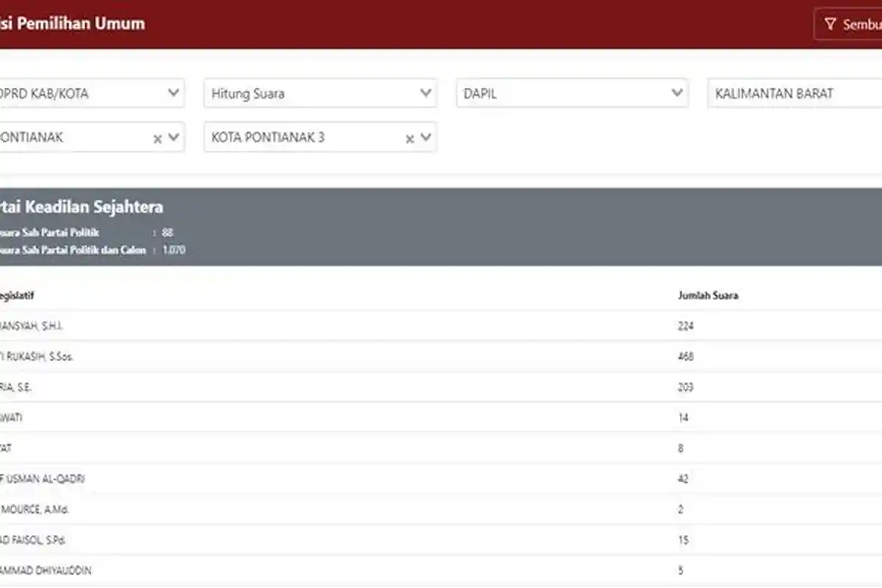Viewport: 882px width, 588px height.
Task: Select the vote count 468
Action: coord(684,356)
